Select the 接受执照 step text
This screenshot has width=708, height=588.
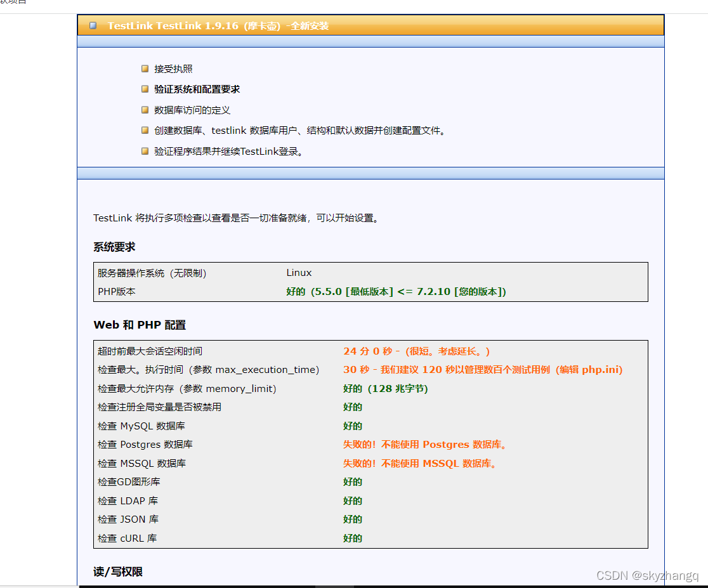coord(173,69)
